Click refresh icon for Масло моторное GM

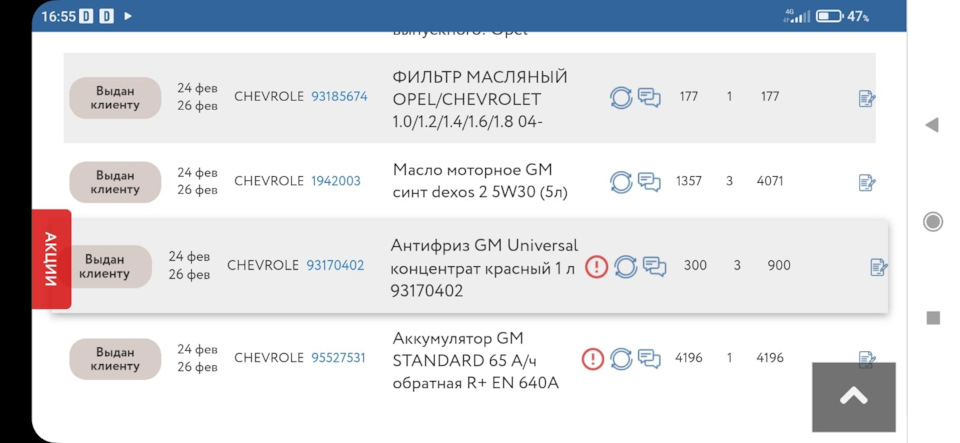(x=621, y=182)
